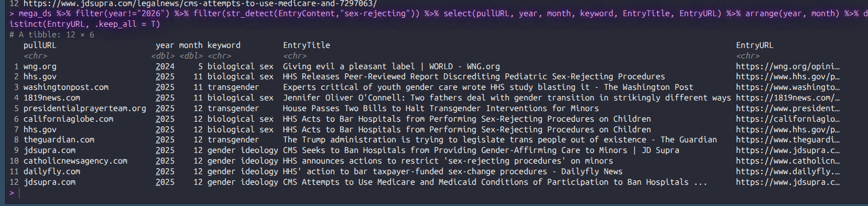Open the https://wng.org EntryURL link

tap(787, 66)
